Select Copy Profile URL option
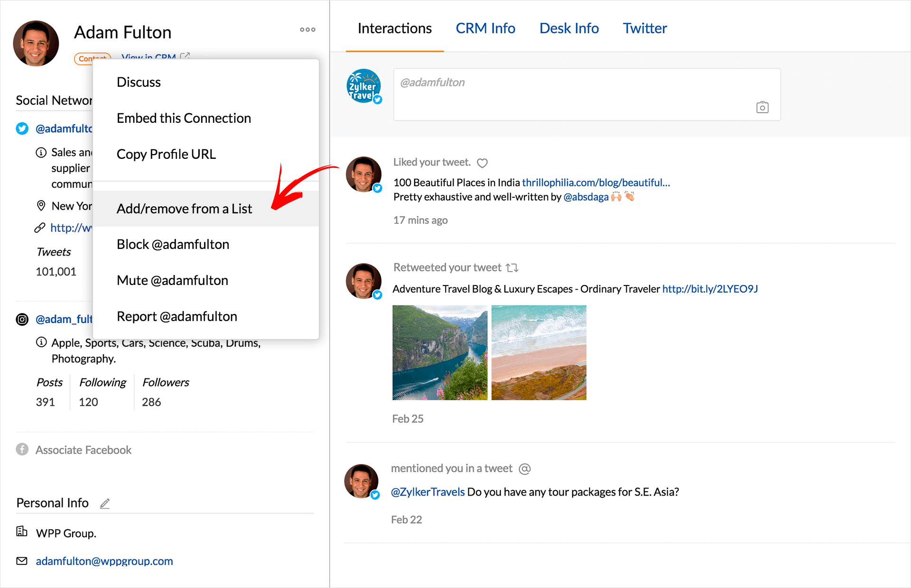Screen dimensions: 911x588 tap(166, 154)
